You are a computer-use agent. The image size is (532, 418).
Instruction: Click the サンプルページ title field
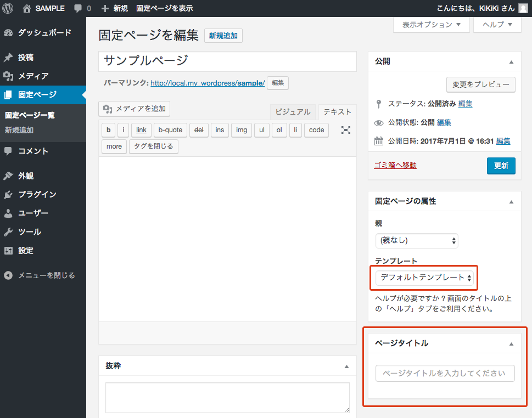[227, 61]
